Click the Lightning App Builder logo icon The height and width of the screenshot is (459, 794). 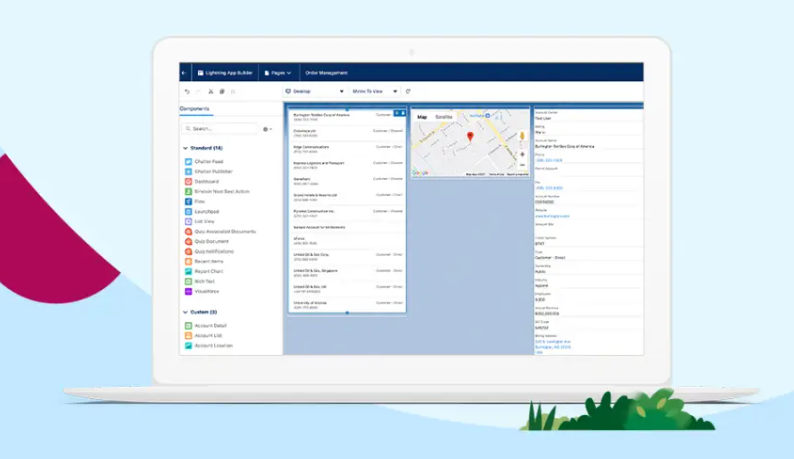click(201, 73)
